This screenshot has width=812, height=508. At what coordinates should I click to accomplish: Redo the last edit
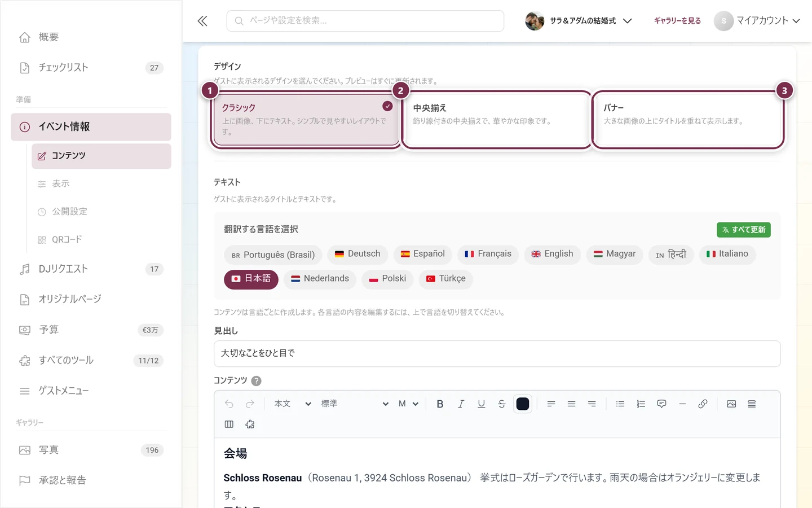click(250, 404)
